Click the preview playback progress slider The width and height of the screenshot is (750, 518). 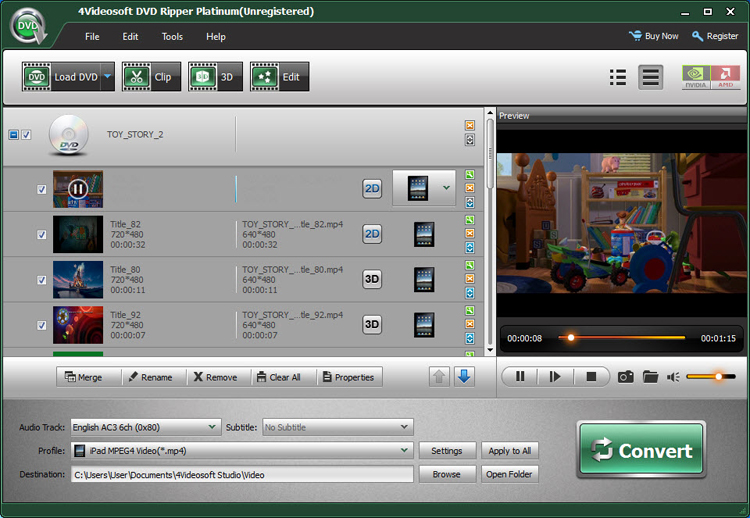[621, 338]
